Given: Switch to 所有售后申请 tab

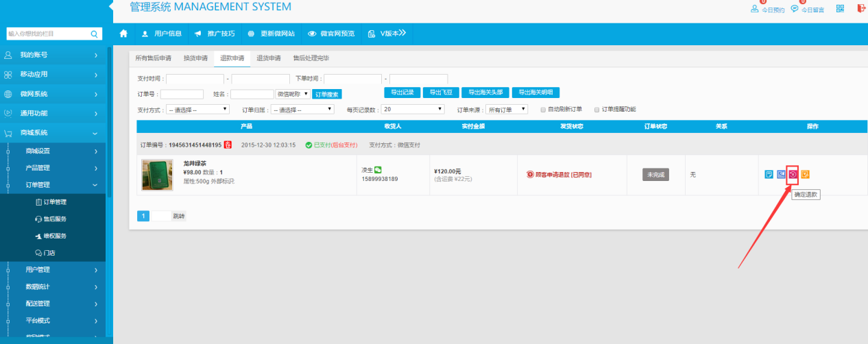Looking at the screenshot, I should pos(153,58).
